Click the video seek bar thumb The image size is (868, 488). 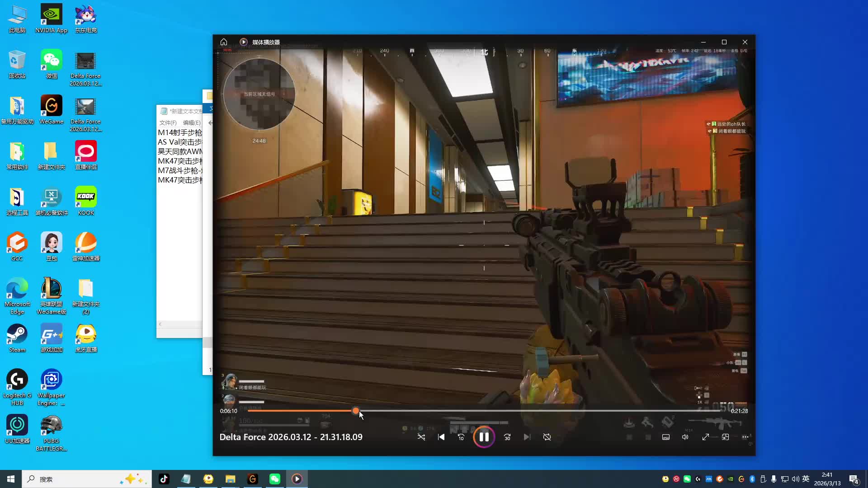tap(356, 411)
